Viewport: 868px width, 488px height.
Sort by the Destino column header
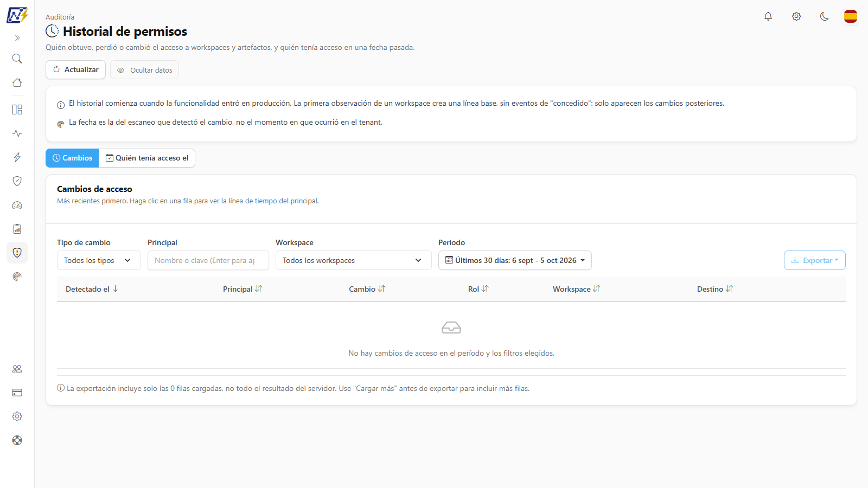click(715, 289)
